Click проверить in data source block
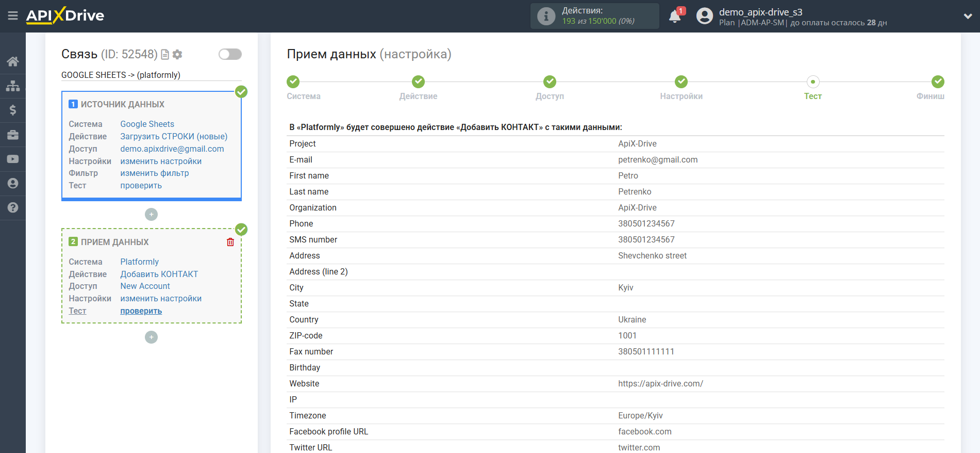Viewport: 980px width, 453px height. tap(141, 185)
